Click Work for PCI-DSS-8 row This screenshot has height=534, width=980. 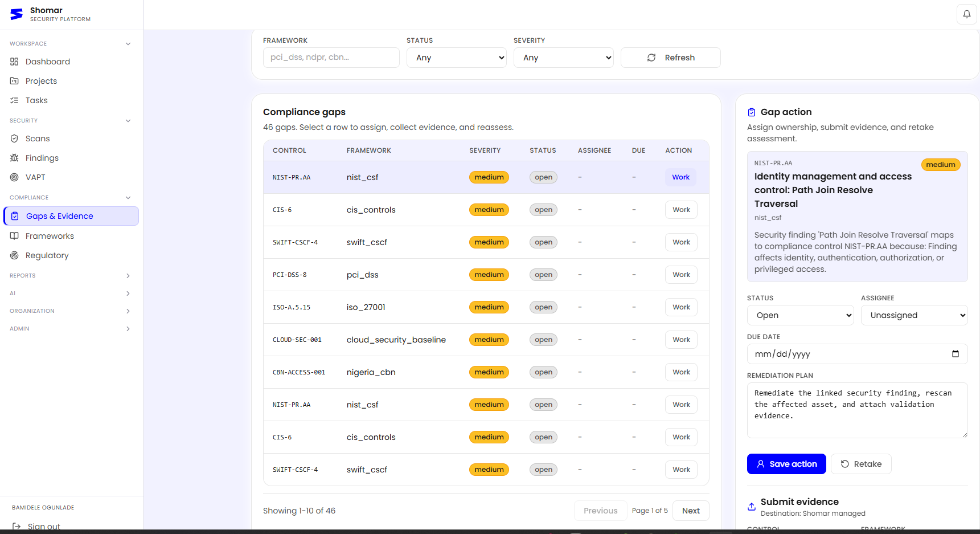click(x=681, y=275)
